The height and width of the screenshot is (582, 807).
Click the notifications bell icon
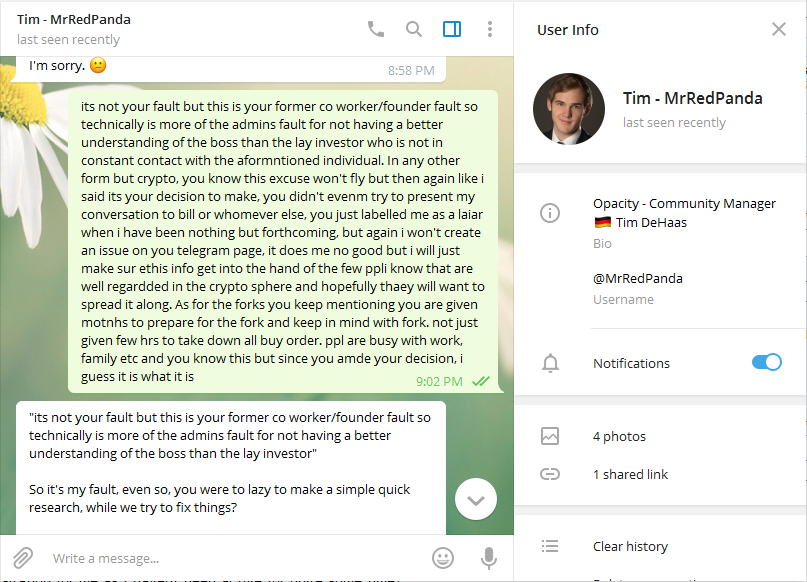(x=550, y=363)
